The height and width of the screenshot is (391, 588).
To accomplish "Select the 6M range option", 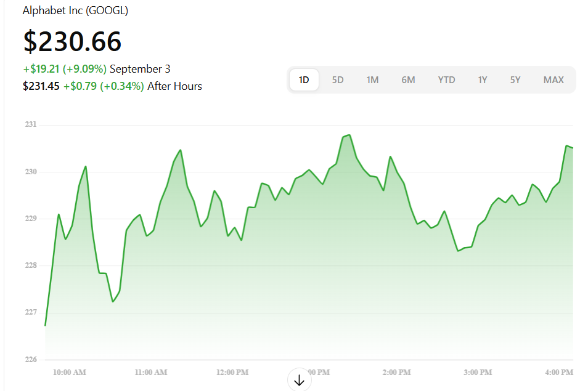I will point(408,79).
